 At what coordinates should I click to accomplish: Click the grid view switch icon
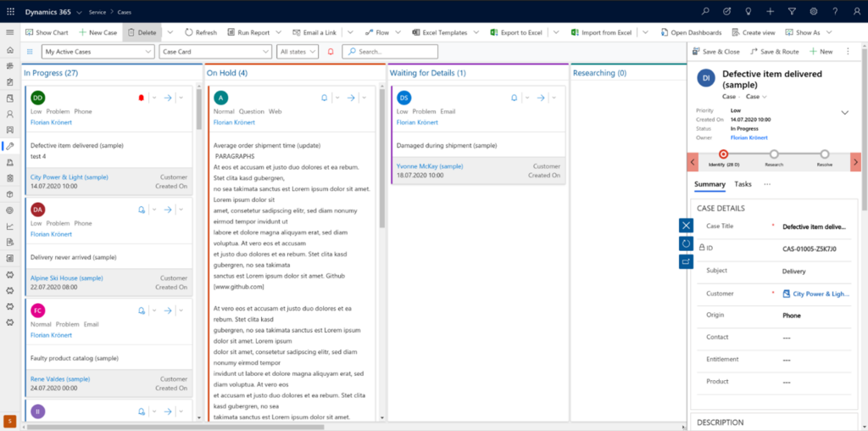[30, 52]
